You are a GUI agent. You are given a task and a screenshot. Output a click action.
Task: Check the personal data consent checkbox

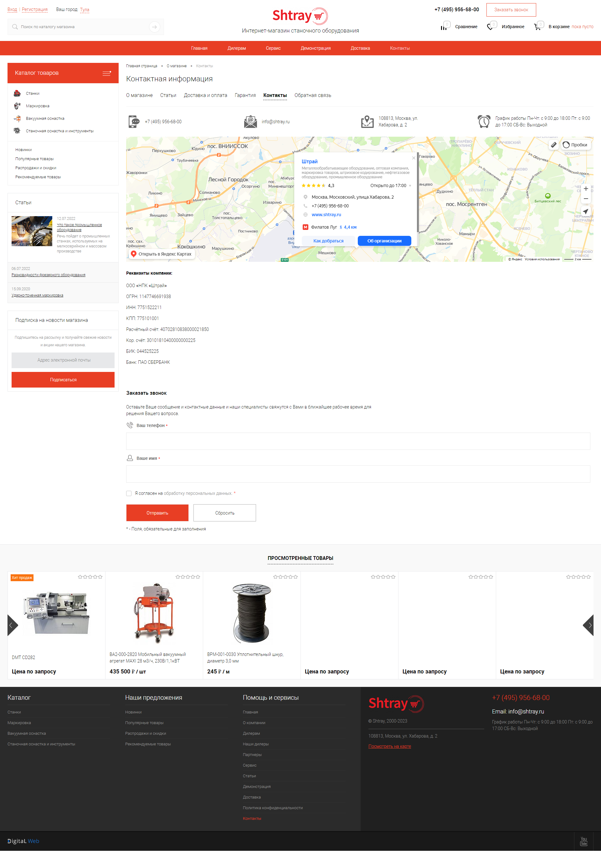pos(129,493)
